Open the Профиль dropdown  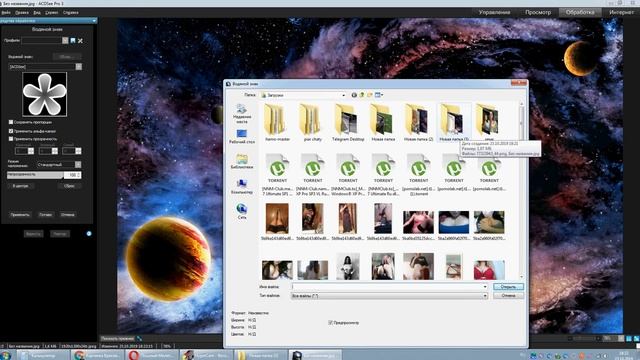[65, 40]
